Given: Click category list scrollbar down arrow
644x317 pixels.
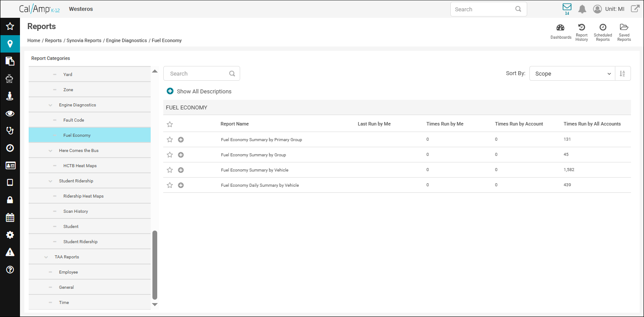Looking at the screenshot, I should pos(155,304).
